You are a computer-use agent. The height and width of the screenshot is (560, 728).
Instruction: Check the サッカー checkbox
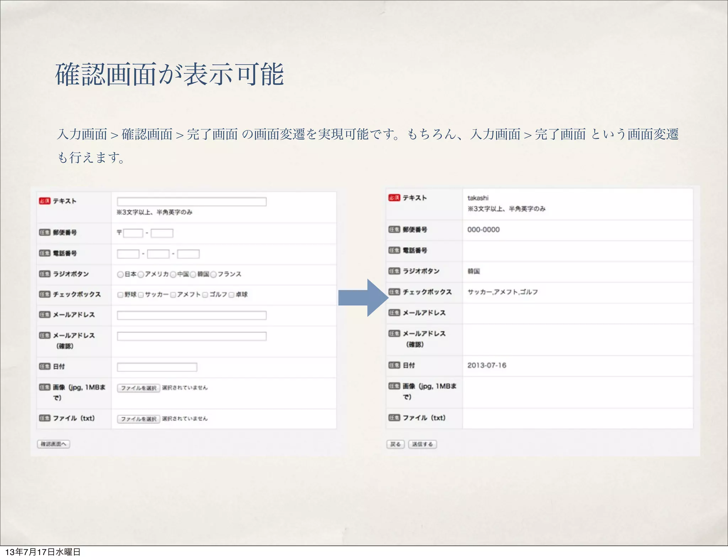coord(141,295)
